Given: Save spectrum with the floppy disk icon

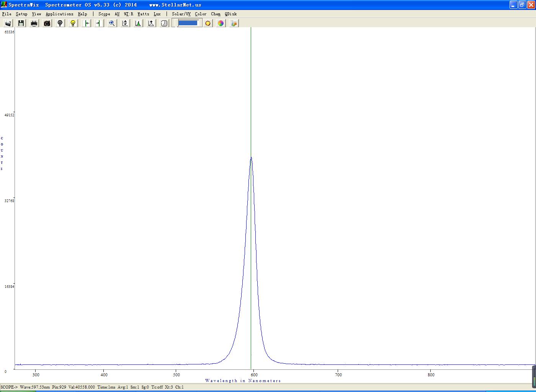Looking at the screenshot, I should pyautogui.click(x=21, y=23).
